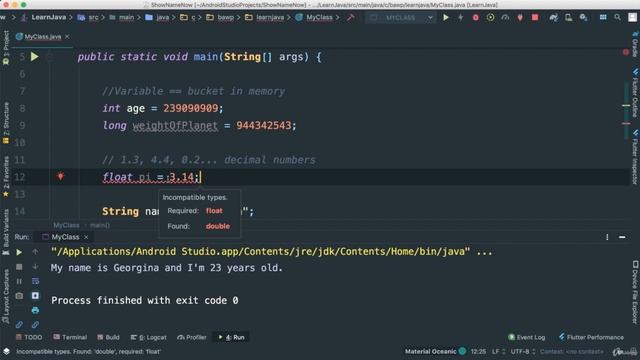The height and width of the screenshot is (360, 640).
Task: Change the LF line separator in status bar
Action: pos(498,351)
